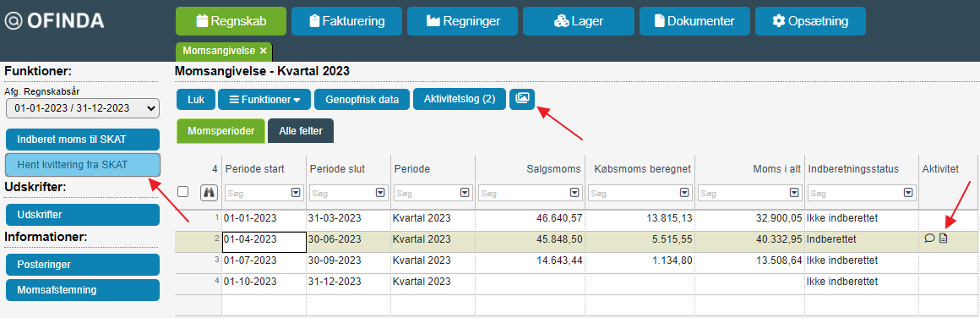This screenshot has width=980, height=318.
Task: Open filter dropdown for Periode slut column
Action: (380, 193)
